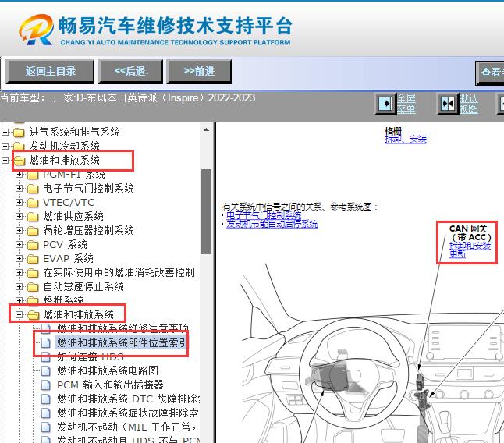Follow the 更新 link under CAN 网关

(x=457, y=253)
